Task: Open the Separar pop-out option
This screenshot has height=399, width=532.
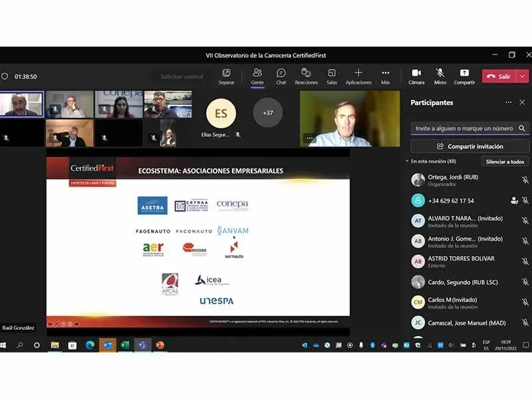Action: pyautogui.click(x=226, y=76)
